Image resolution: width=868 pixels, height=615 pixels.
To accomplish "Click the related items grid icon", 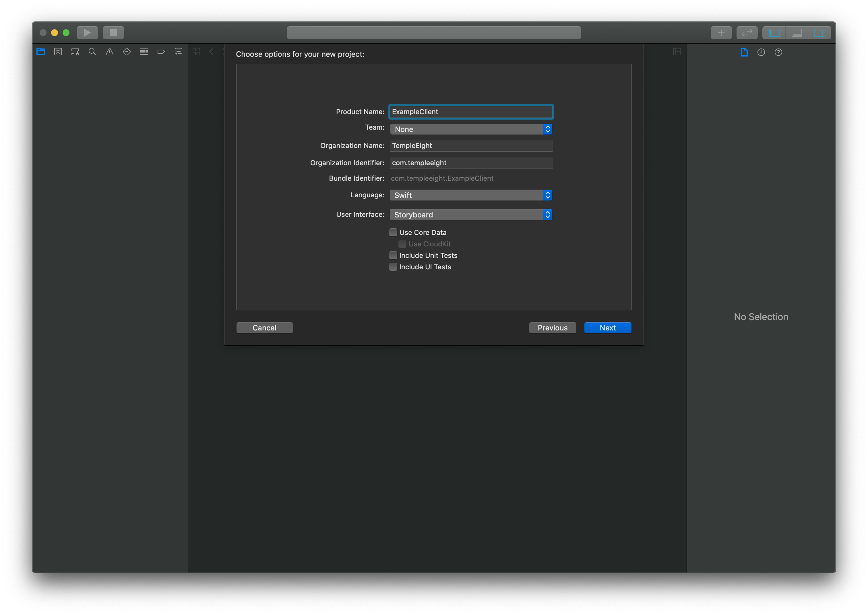I will 196,52.
